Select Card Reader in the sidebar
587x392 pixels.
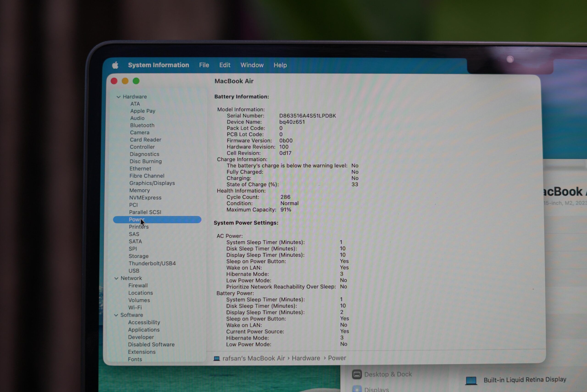pyautogui.click(x=146, y=140)
